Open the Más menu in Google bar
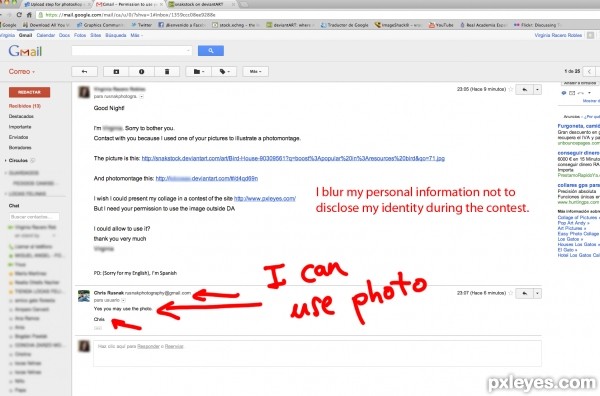Viewport: 600px width, 396px height. [136, 35]
